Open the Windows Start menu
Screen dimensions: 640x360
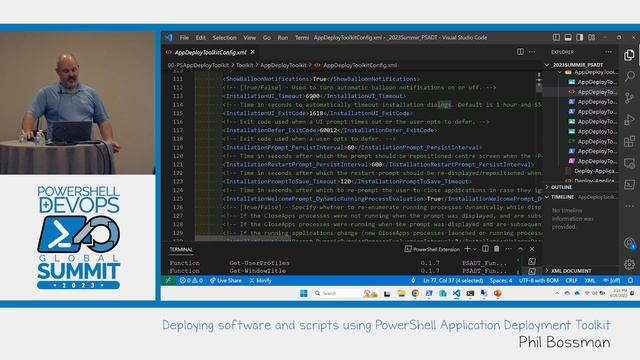click(304, 293)
